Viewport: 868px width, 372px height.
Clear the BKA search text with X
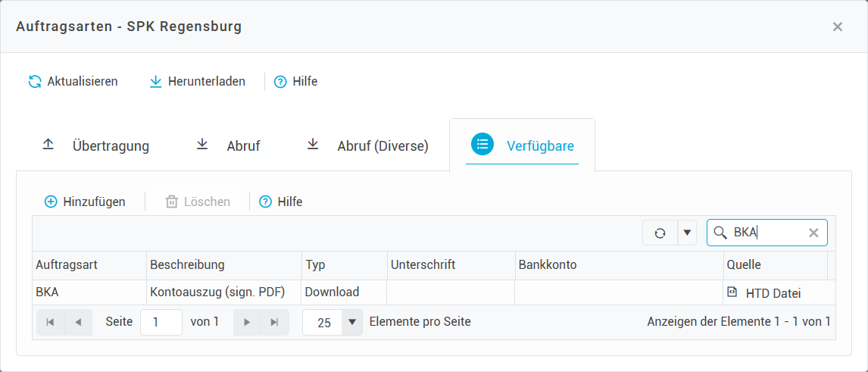(813, 233)
